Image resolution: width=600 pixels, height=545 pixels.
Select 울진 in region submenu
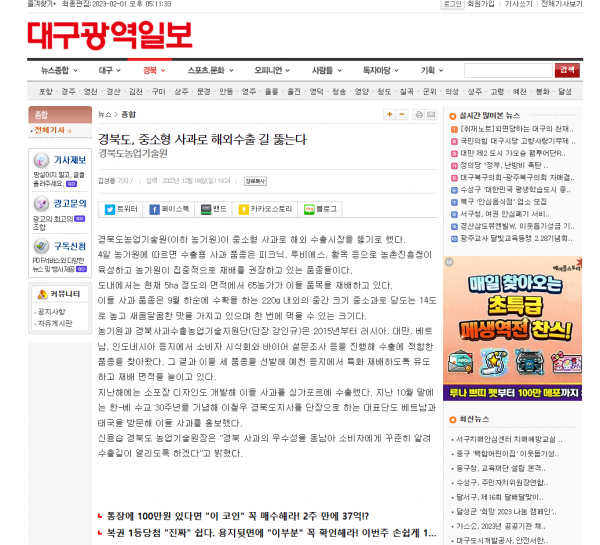[x=294, y=91]
